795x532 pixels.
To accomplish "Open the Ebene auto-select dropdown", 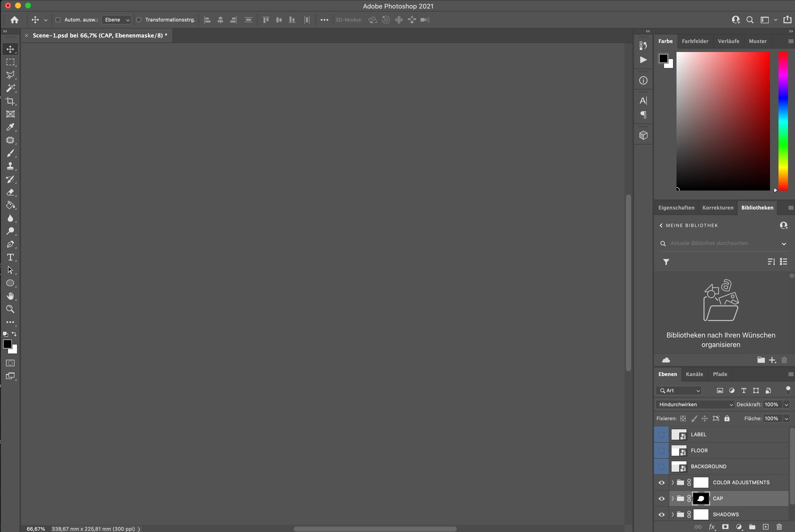I will pyautogui.click(x=117, y=20).
